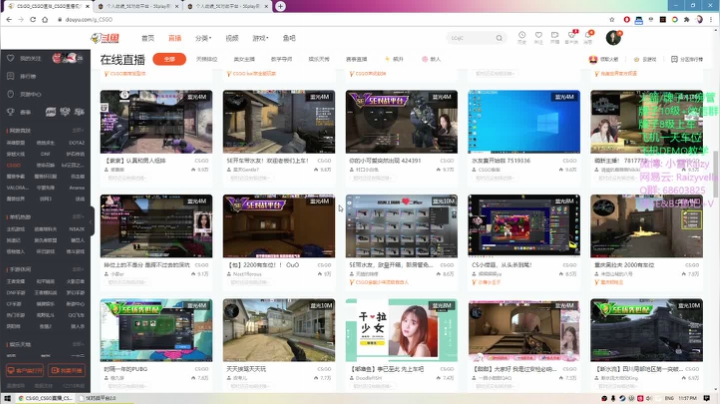The height and width of the screenshot is (404, 720).
Task: Open the 视频 video nav item
Action: 232,38
